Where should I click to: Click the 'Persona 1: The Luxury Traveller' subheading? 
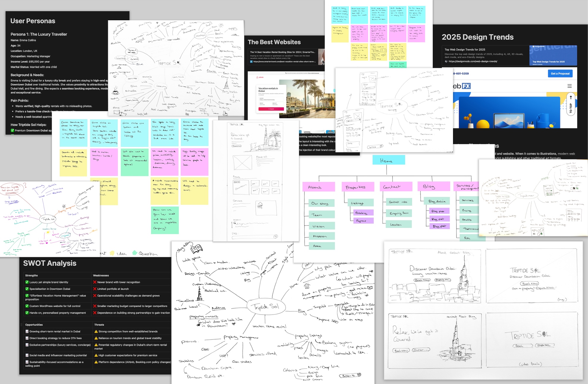(39, 34)
